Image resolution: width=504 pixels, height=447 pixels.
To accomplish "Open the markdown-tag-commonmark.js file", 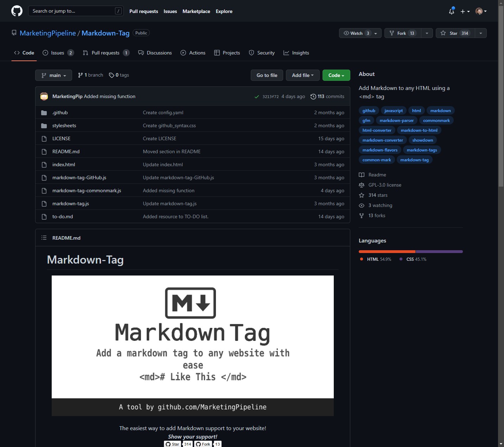I will pyautogui.click(x=87, y=190).
